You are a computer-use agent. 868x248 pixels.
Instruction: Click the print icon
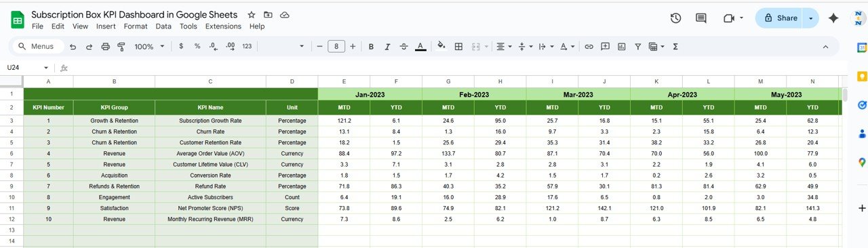click(x=105, y=46)
